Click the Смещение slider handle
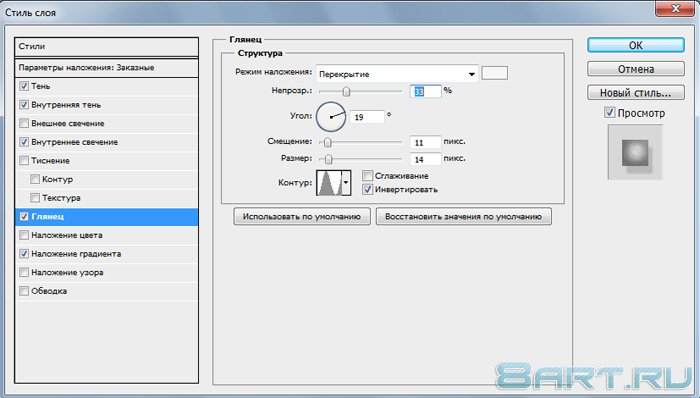This screenshot has width=700, height=398. click(x=328, y=142)
